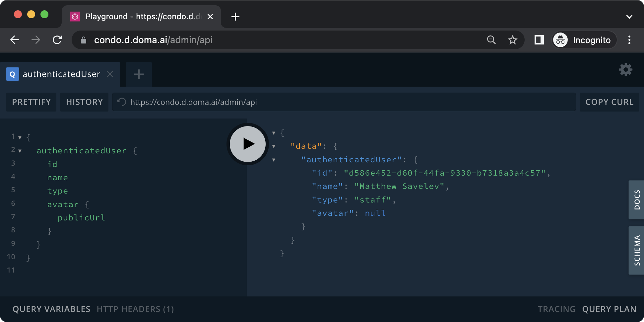
Task: Click the playground endpoint URL field
Action: (348, 102)
